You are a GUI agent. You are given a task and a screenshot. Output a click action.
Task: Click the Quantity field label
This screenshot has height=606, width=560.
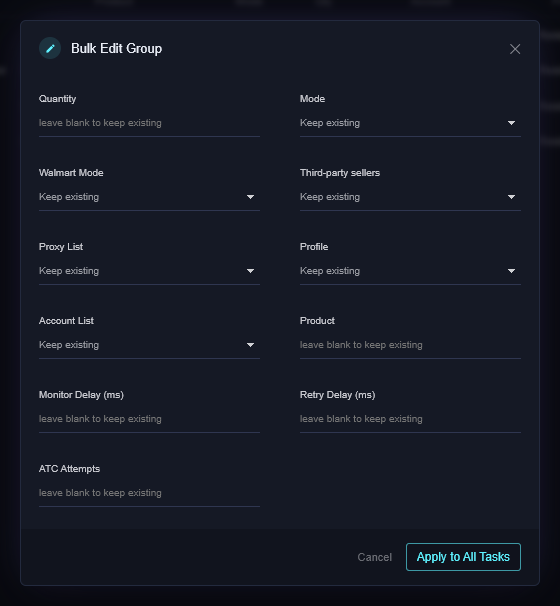[x=58, y=99]
